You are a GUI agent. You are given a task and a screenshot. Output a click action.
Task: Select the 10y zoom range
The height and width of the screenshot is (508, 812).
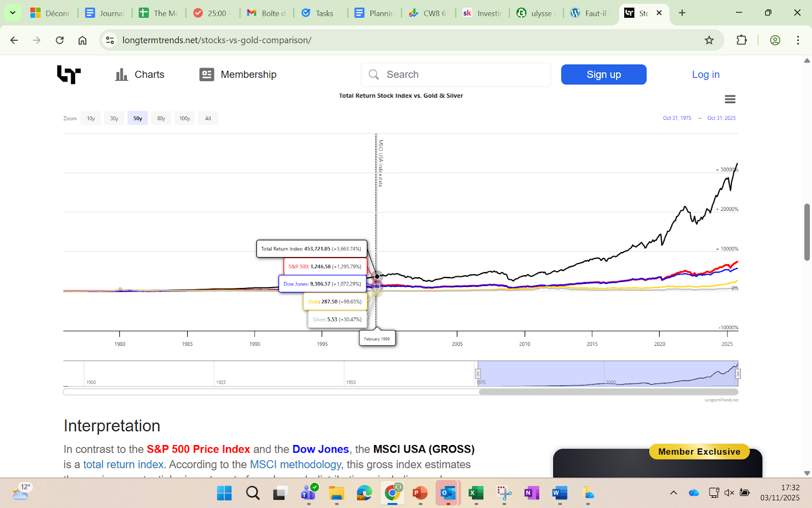pos(91,118)
